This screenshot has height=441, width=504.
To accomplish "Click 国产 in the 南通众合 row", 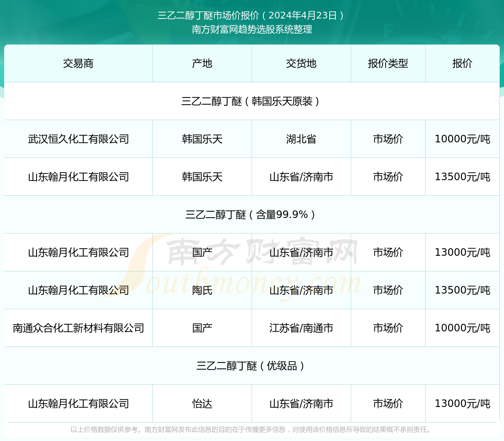I will click(x=202, y=328).
